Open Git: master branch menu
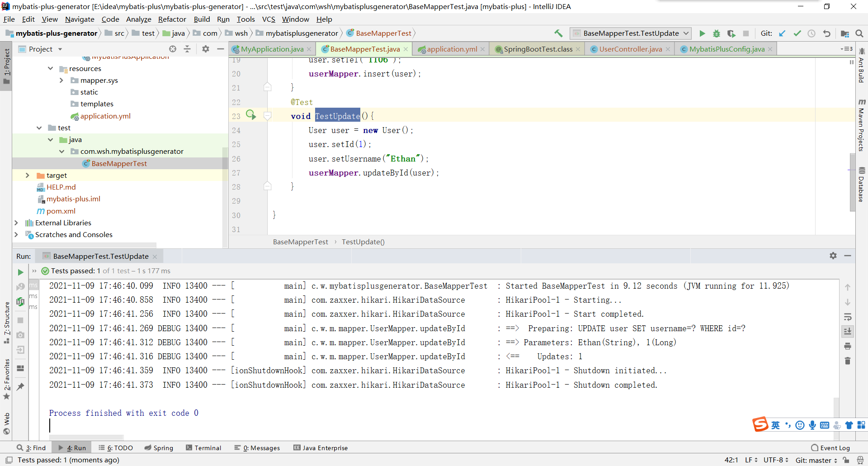Viewport: 868px width, 466px height. 816,460
